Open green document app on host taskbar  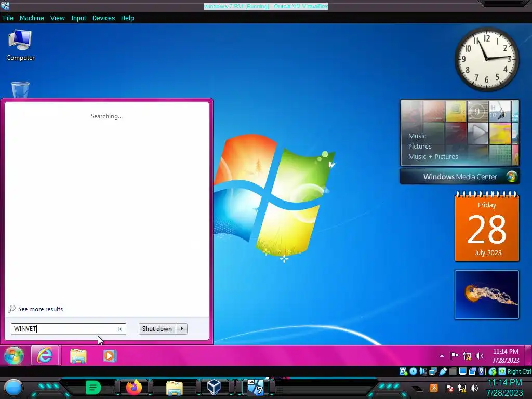click(94, 388)
